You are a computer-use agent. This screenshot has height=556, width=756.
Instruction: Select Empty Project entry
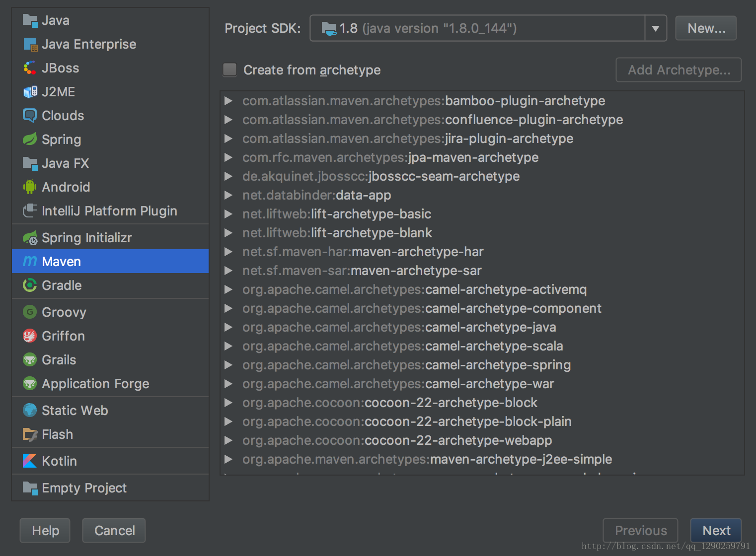coord(110,488)
